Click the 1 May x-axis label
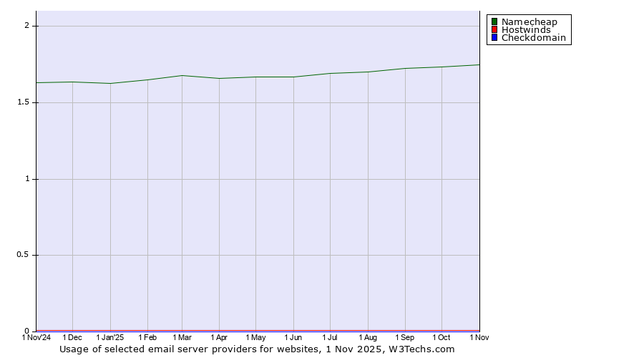This screenshot has width=644, height=358. [x=255, y=337]
